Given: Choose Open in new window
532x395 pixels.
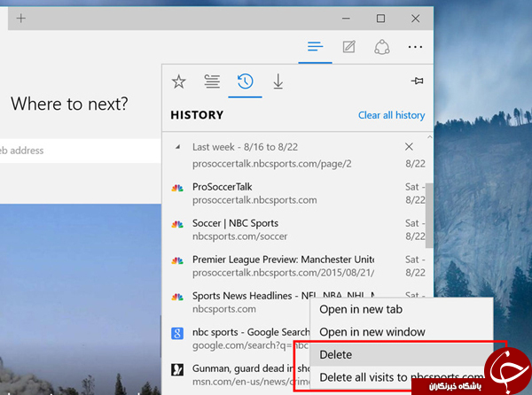Looking at the screenshot, I should [402, 332].
